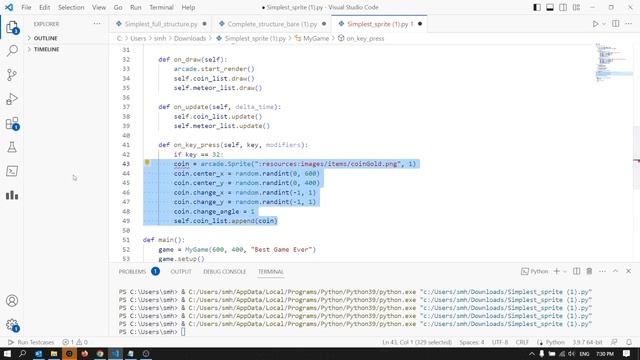Open the terminal-shaped activity bar icon
Screen dimensions: 640x360
[12, 171]
